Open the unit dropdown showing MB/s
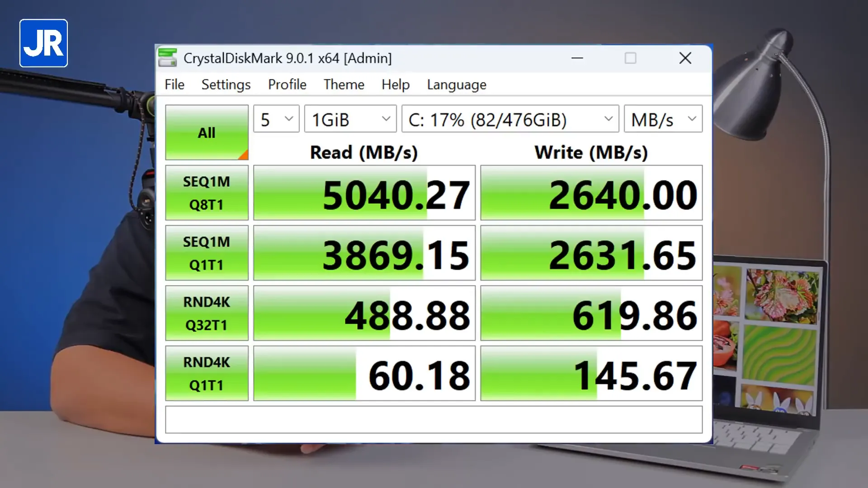The width and height of the screenshot is (868, 488). point(663,119)
